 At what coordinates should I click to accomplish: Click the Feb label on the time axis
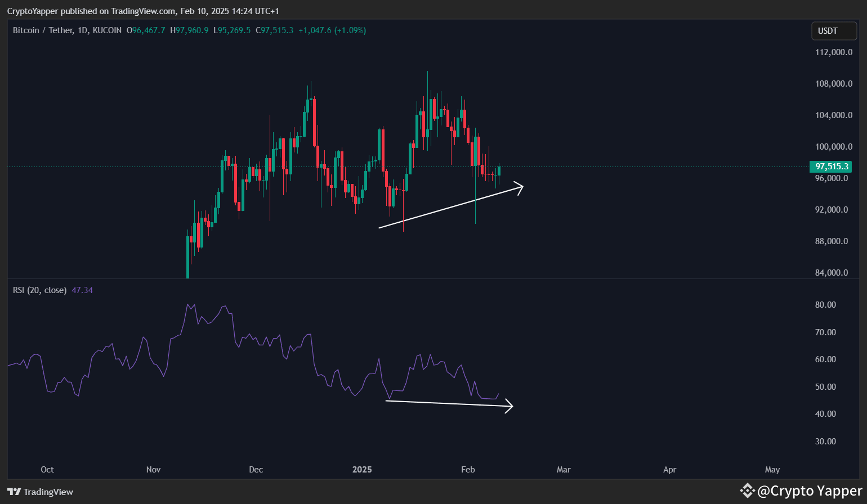click(x=468, y=469)
